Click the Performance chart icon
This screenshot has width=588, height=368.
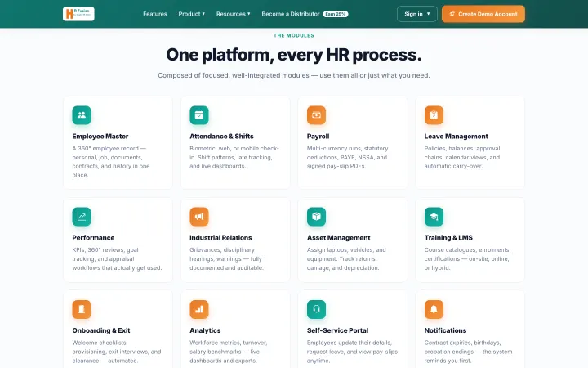pos(82,217)
